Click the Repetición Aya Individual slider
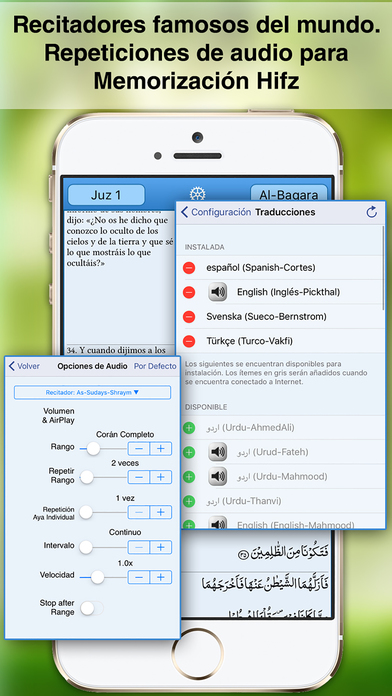The width and height of the screenshot is (392, 696). click(x=103, y=512)
